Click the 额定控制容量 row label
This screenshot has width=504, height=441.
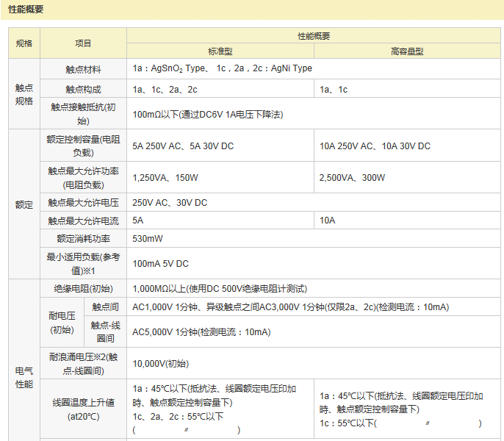(x=83, y=146)
